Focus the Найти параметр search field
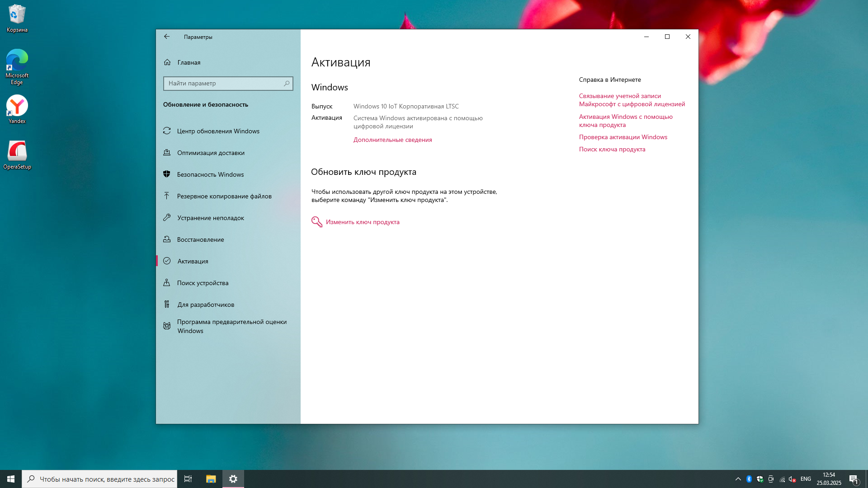 point(222,84)
